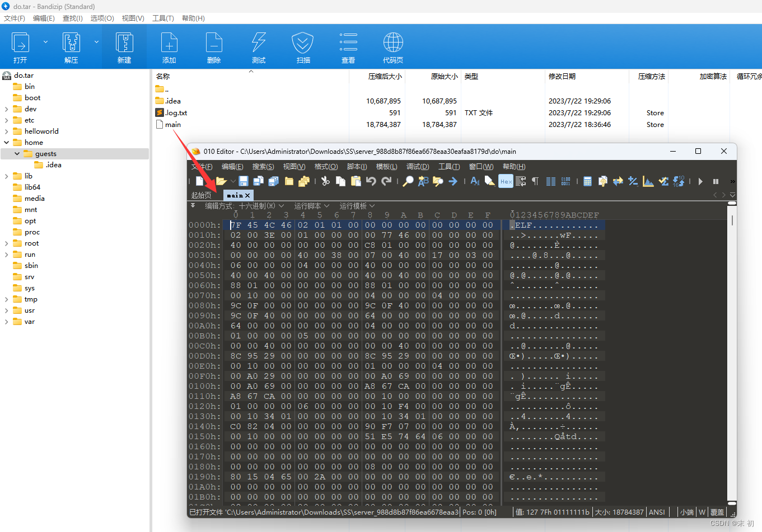Click the Save All icon in 010 Editor toolbar
The image size is (762, 532).
coord(273,181)
